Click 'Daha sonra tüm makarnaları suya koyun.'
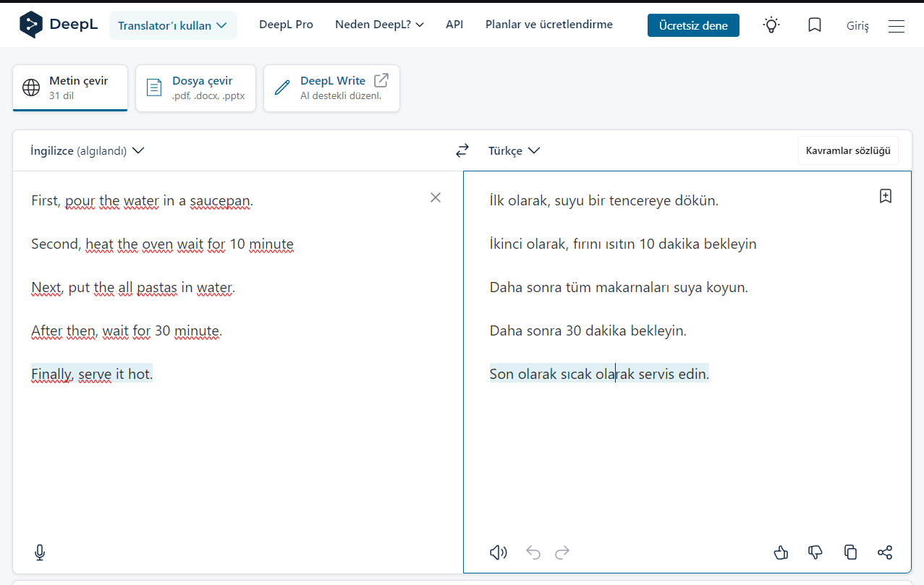 point(619,287)
